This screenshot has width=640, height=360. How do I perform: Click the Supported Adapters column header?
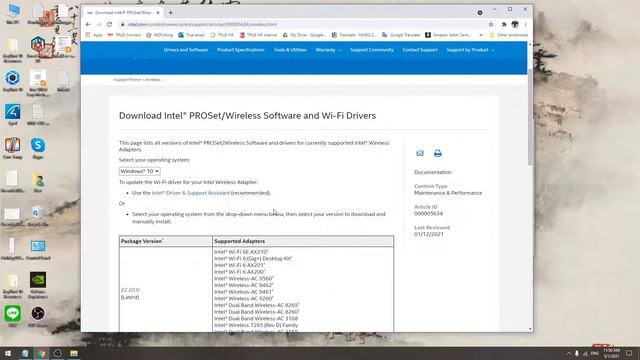coord(303,241)
